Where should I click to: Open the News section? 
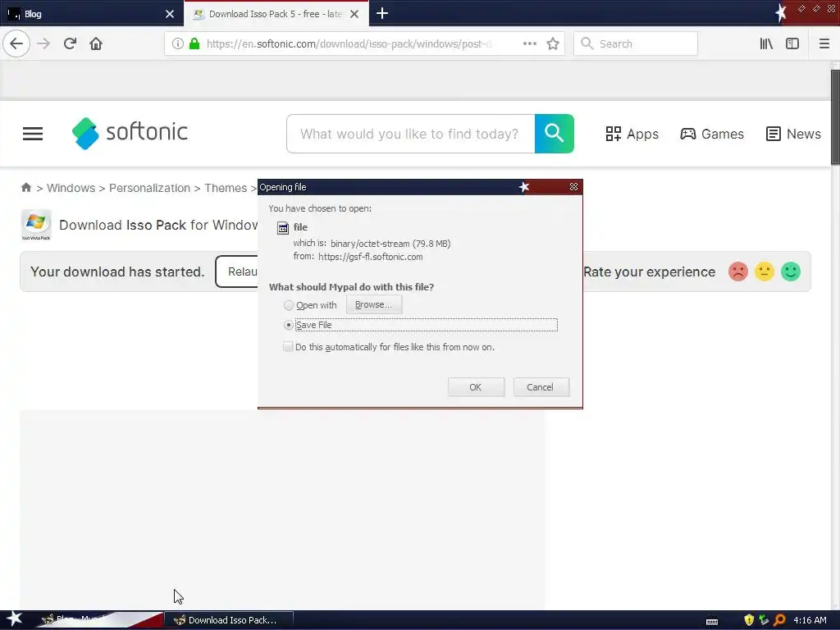(793, 134)
